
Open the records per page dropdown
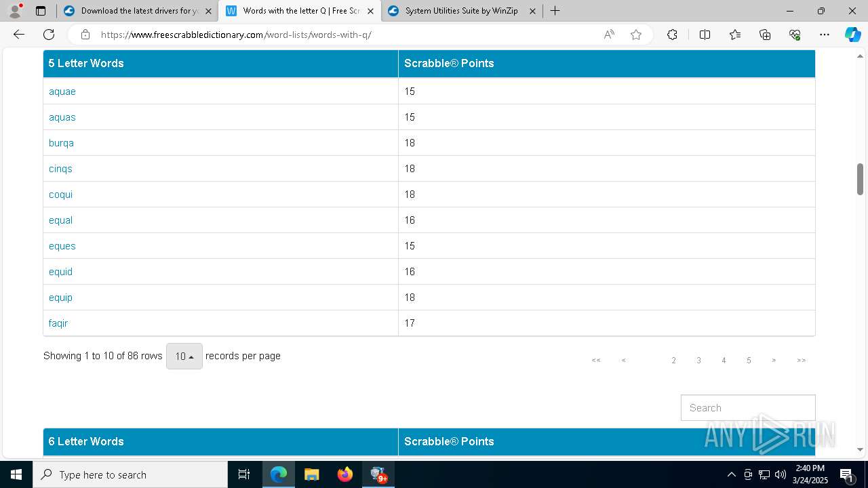pyautogui.click(x=184, y=356)
